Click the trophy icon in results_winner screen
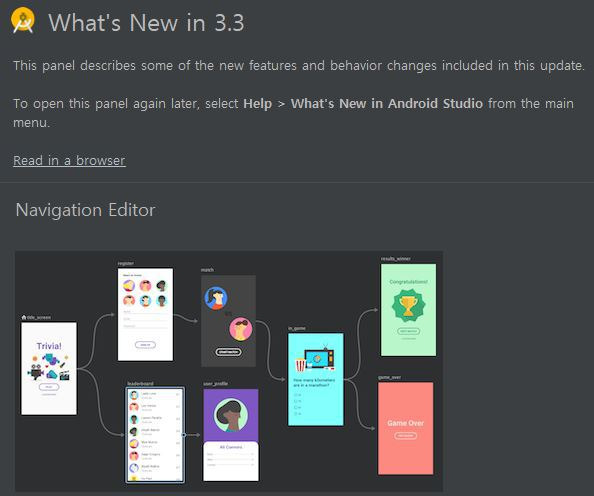594x496 pixels. (408, 306)
